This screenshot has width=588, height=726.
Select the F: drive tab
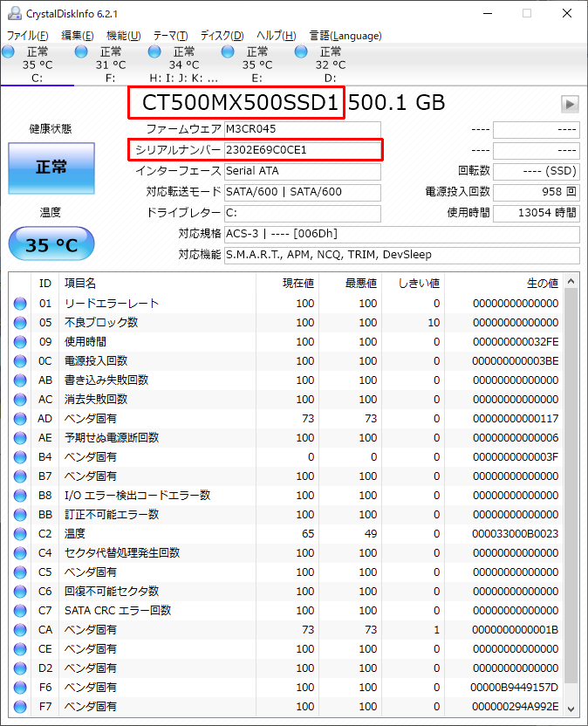pos(110,65)
